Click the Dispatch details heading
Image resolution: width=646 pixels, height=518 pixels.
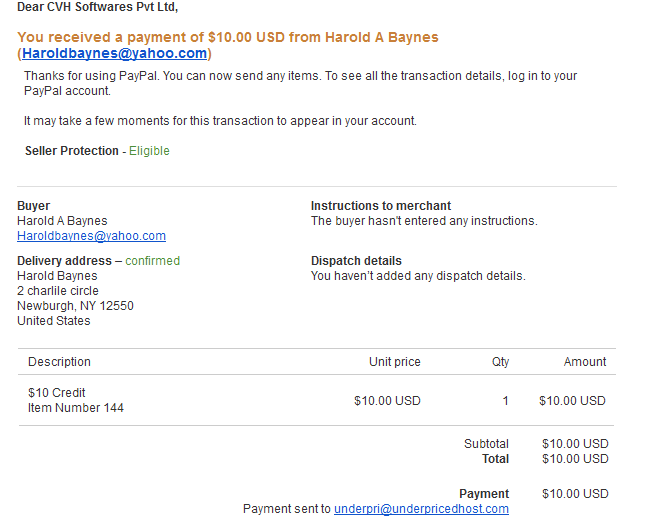point(356,261)
